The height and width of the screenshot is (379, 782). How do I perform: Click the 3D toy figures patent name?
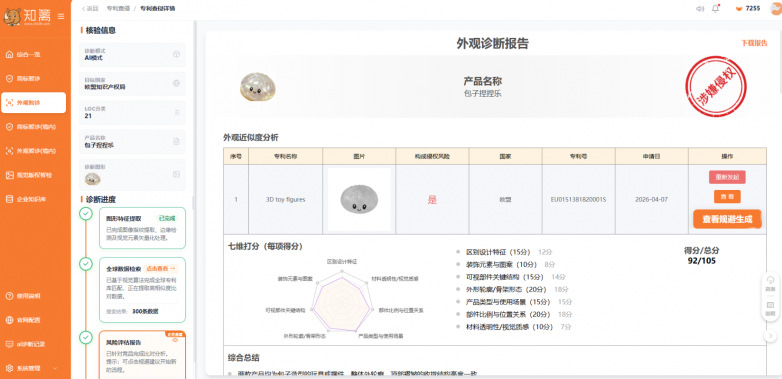285,199
